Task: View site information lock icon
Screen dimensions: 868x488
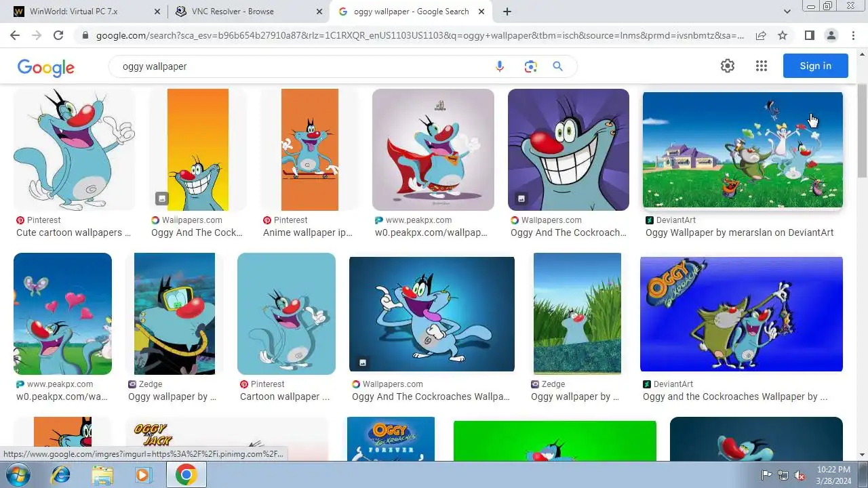Action: pyautogui.click(x=84, y=35)
